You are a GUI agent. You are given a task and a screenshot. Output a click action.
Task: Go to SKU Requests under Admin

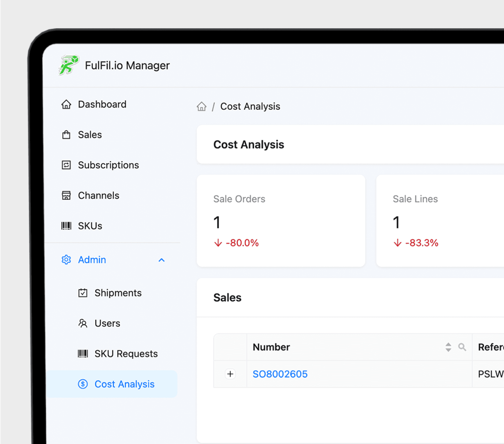pos(126,353)
